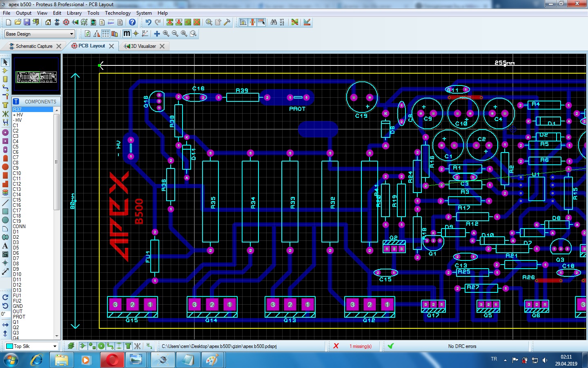The height and width of the screenshot is (368, 588).
Task: Click the COMPONENTS selector header 'T' button
Action: [x=16, y=101]
